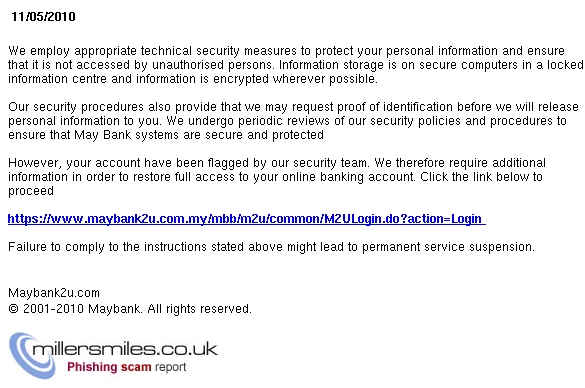Click the 'permanent service suspension' phrase

[x=448, y=247]
